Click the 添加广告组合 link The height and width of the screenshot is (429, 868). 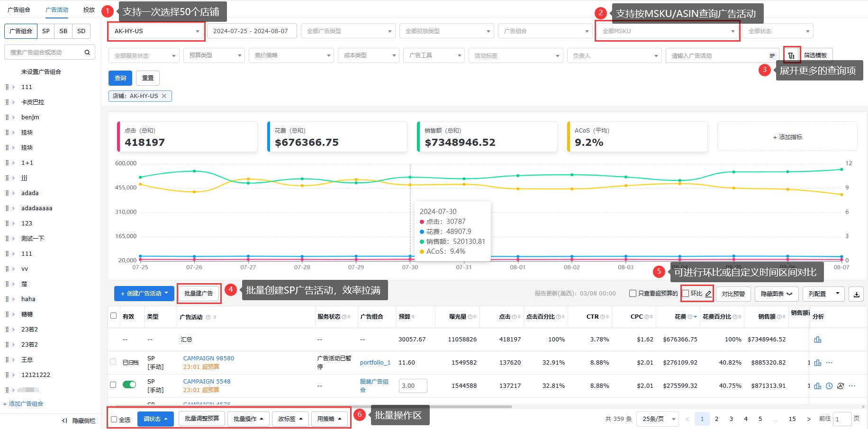23,404
